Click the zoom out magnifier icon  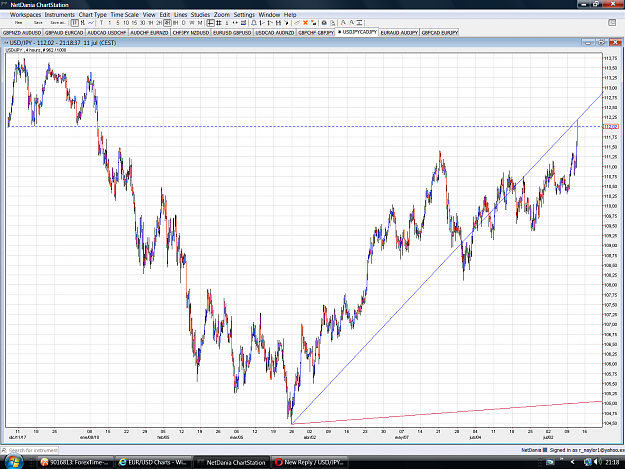click(x=352, y=23)
